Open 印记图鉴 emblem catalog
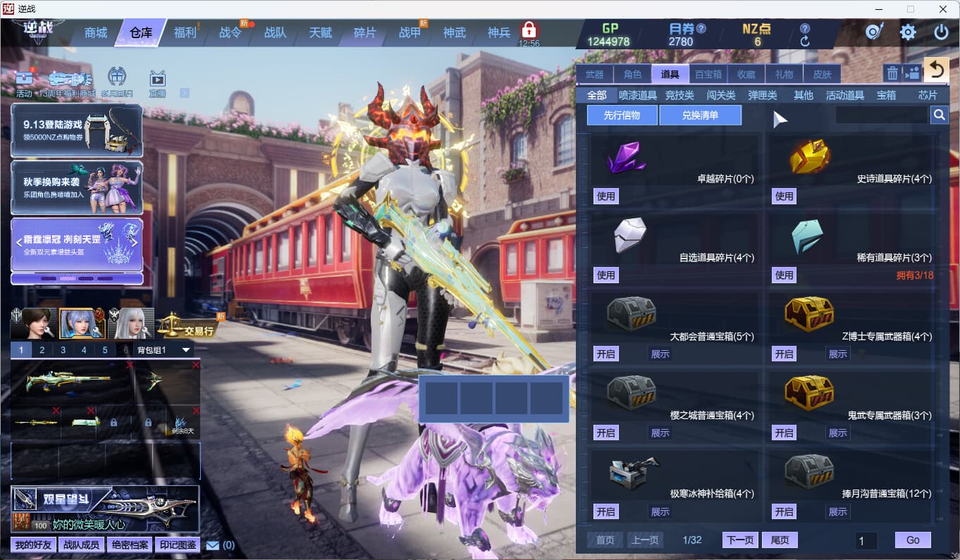Viewport: 960px width, 560px height. (178, 545)
